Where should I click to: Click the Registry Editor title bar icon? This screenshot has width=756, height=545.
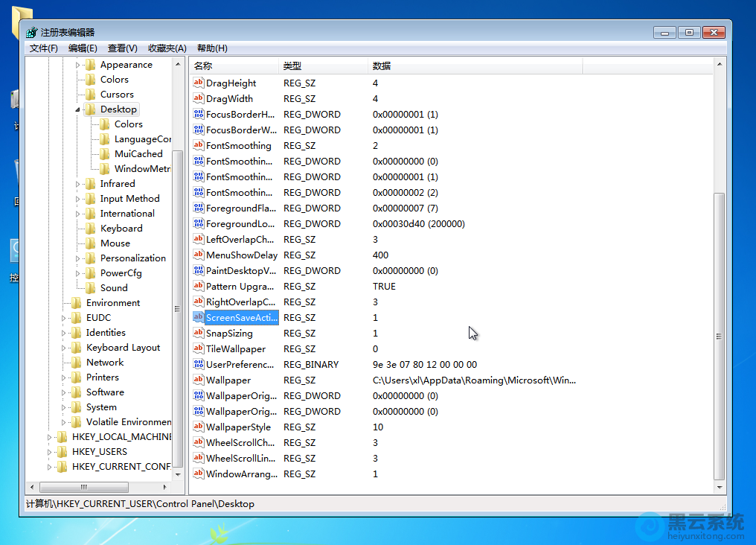31,32
